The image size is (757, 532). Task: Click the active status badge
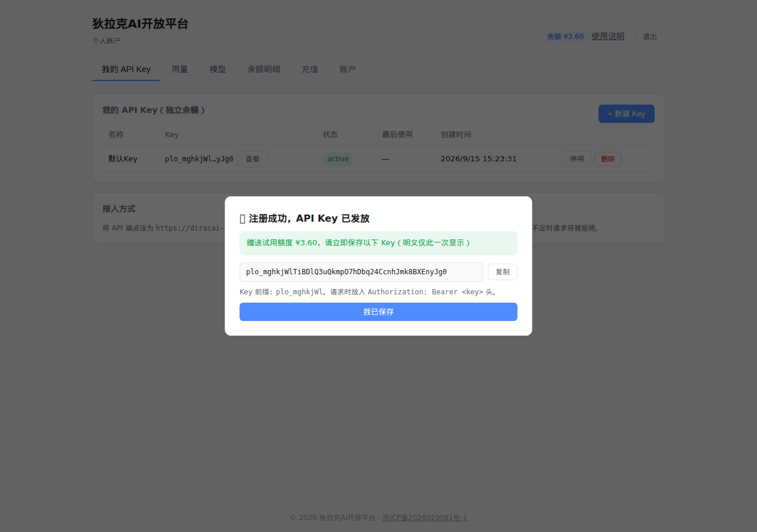click(x=338, y=159)
